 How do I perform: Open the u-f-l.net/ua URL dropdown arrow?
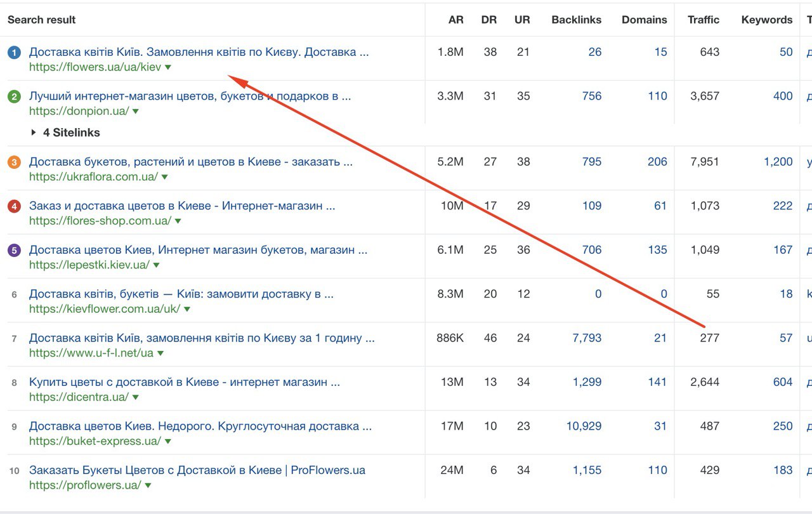(160, 353)
